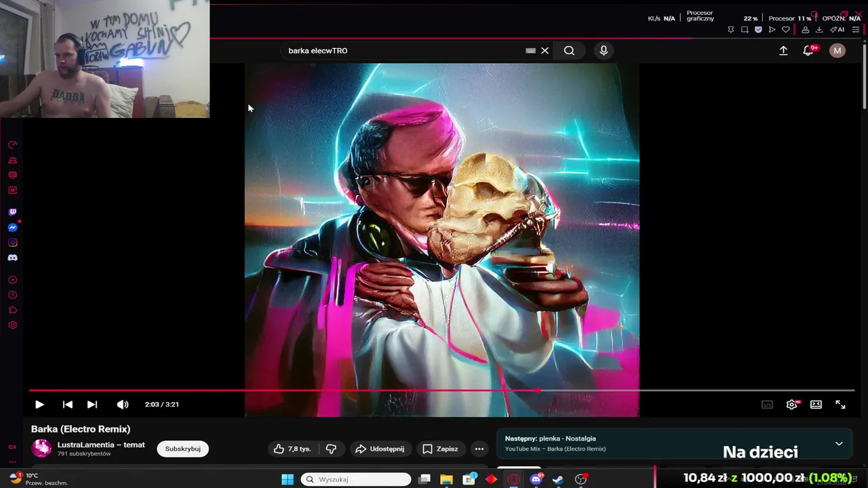Open File Explorer from the taskbar

(x=446, y=479)
